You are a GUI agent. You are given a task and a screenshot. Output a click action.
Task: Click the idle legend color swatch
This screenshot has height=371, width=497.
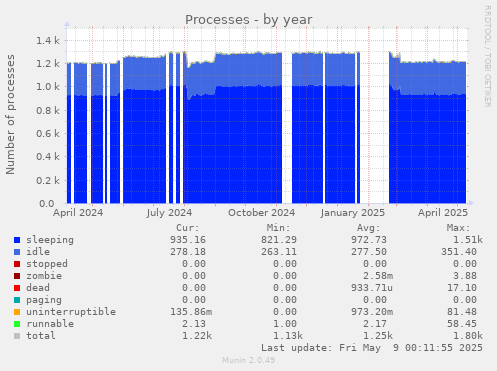click(x=17, y=252)
